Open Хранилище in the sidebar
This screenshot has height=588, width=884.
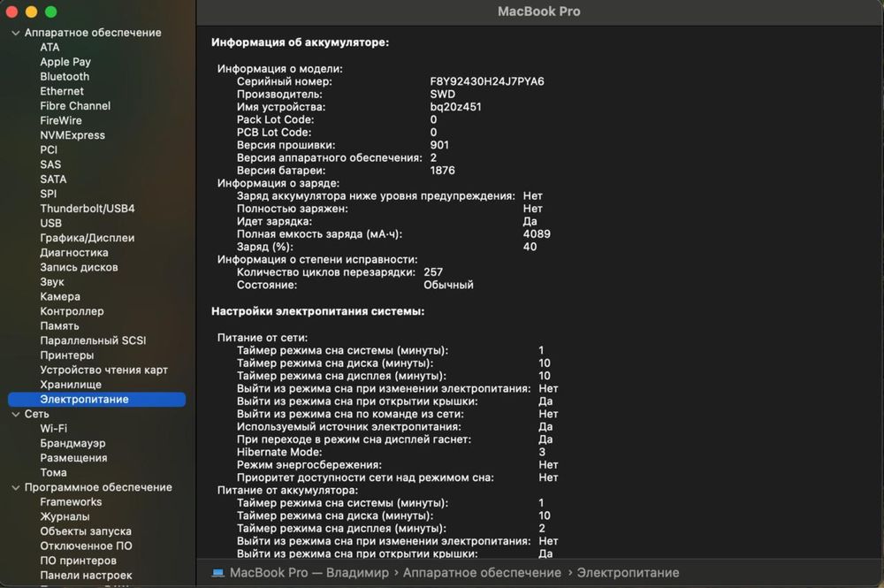71,385
